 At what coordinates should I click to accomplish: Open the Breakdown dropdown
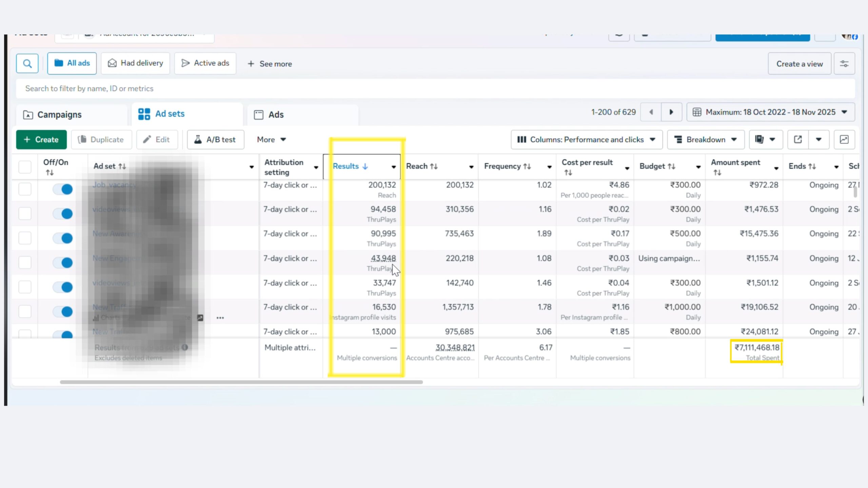click(x=706, y=140)
